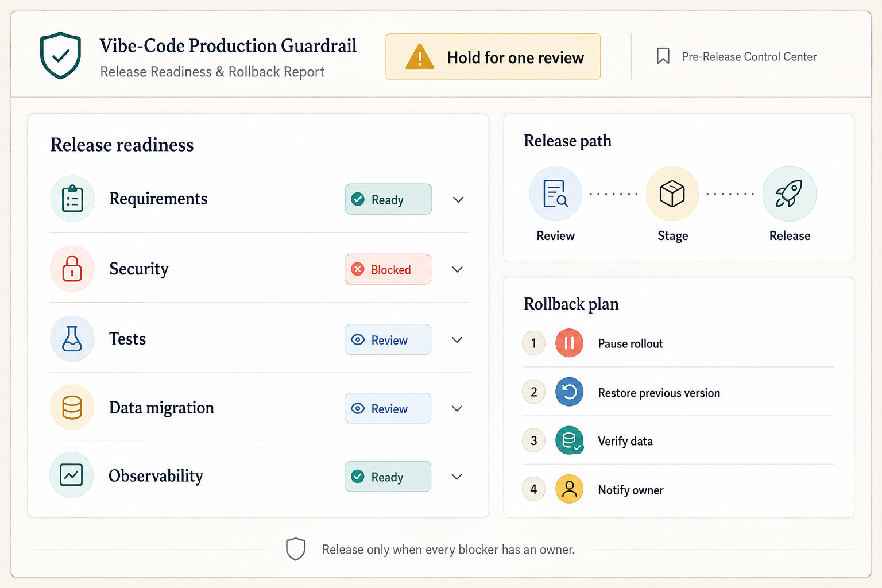Click the "Release path" heading
This screenshot has width=882, height=588.
pos(567,141)
